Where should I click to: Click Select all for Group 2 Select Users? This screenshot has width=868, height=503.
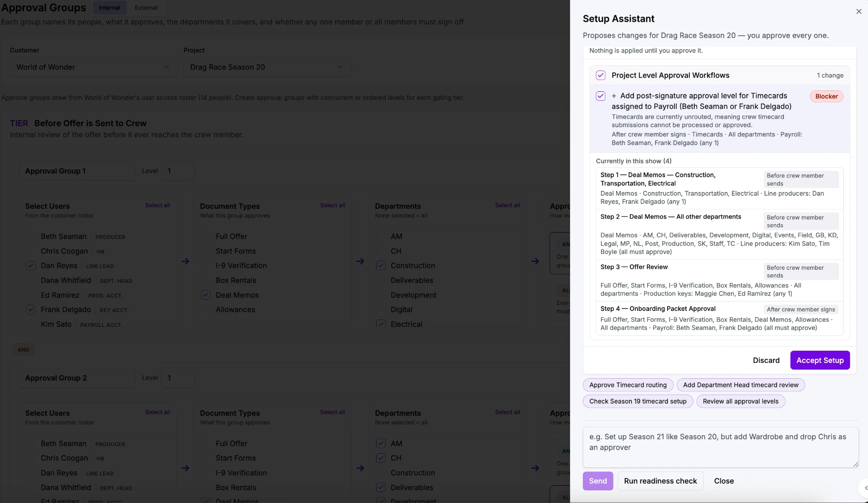coord(157,412)
